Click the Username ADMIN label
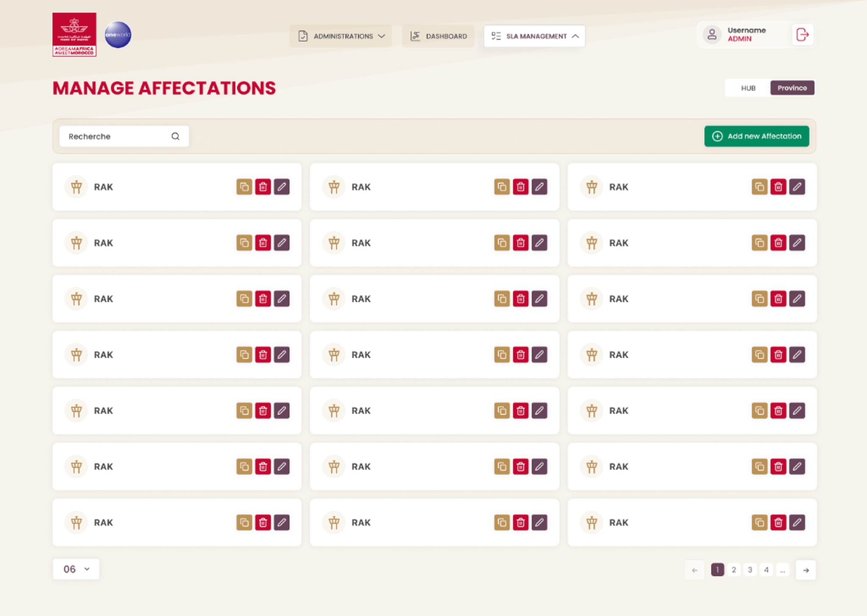Viewport: 867px width, 616px height. click(747, 34)
